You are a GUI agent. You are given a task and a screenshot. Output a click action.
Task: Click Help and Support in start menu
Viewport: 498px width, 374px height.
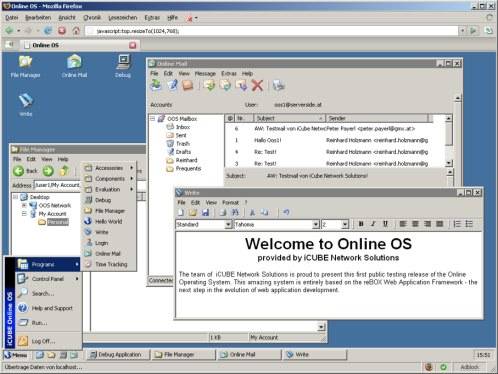pyautogui.click(x=48, y=308)
